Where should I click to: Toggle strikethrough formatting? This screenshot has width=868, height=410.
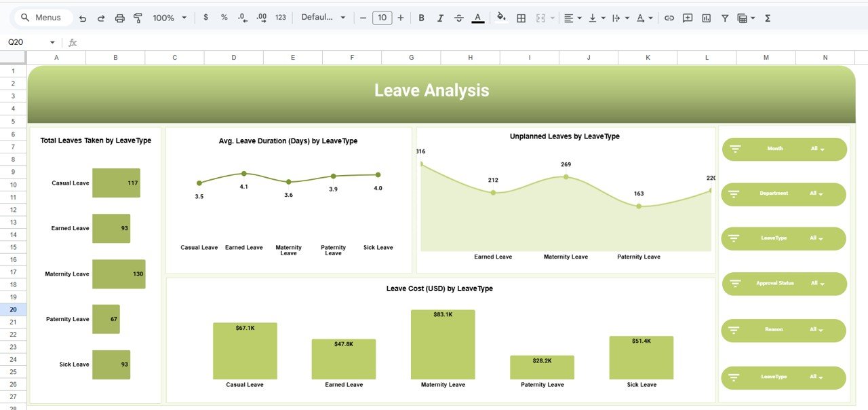459,18
